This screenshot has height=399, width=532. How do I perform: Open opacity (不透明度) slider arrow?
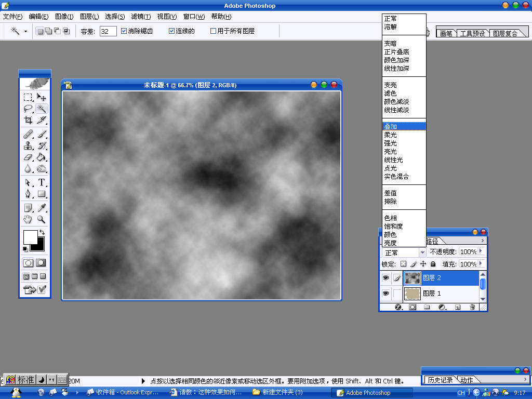(x=481, y=251)
